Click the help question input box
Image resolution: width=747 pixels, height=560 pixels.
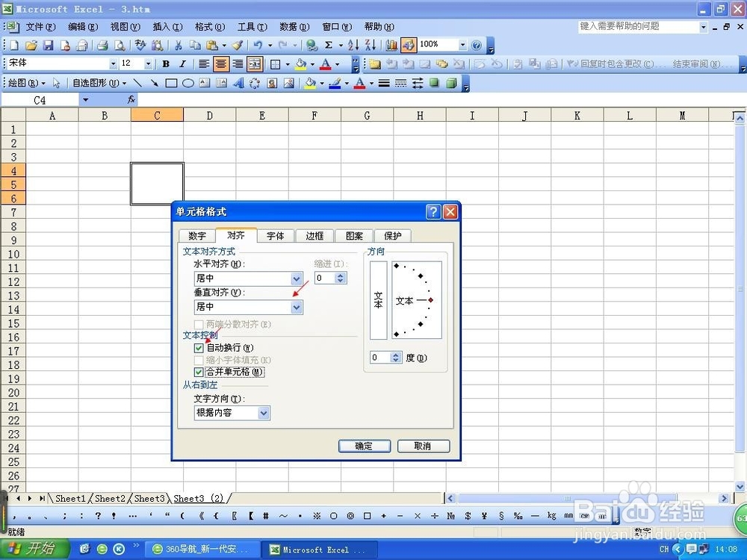[639, 27]
